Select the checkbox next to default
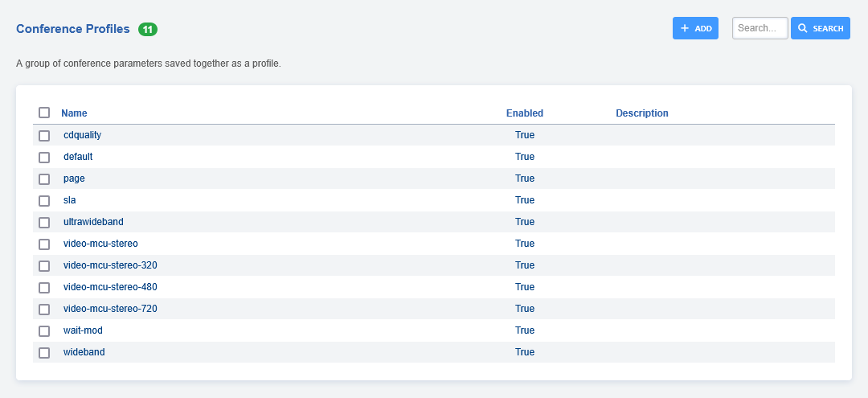This screenshot has height=398, width=868. coord(44,157)
